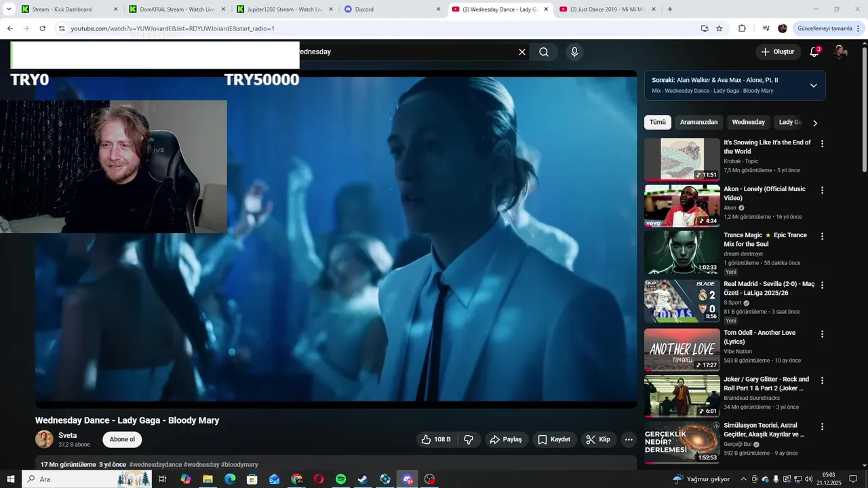Select the Lady Ga filter chip
The height and width of the screenshot is (488, 868).
[790, 122]
